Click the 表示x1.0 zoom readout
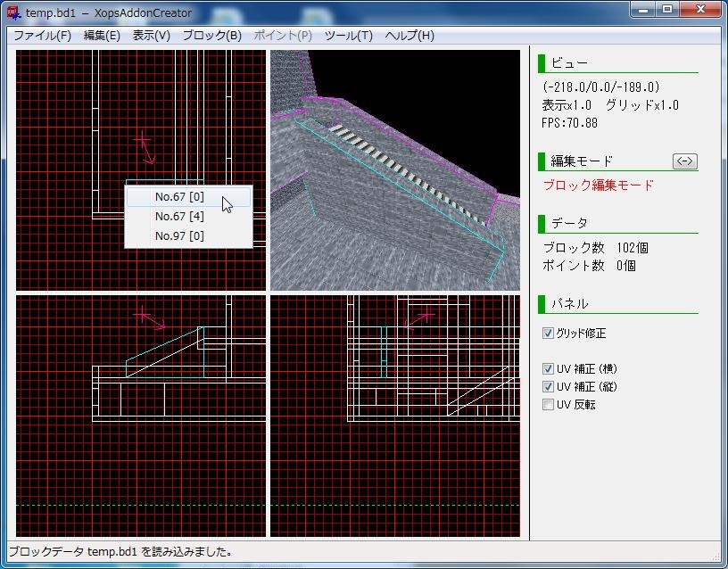728x569 pixels. 567,105
